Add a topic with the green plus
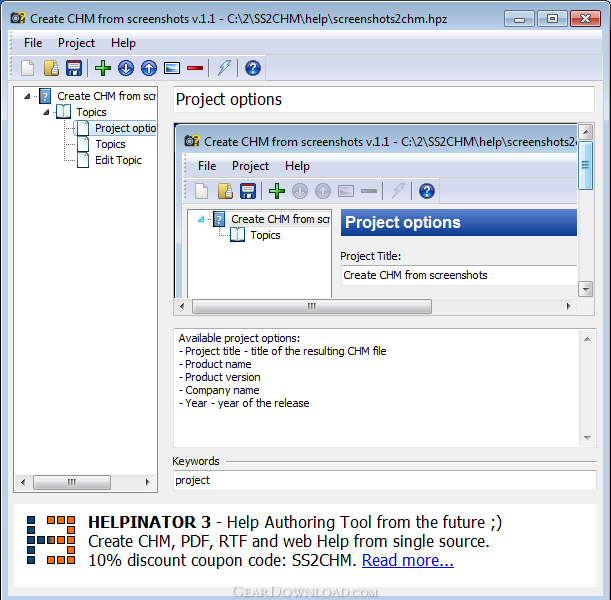 (103, 68)
